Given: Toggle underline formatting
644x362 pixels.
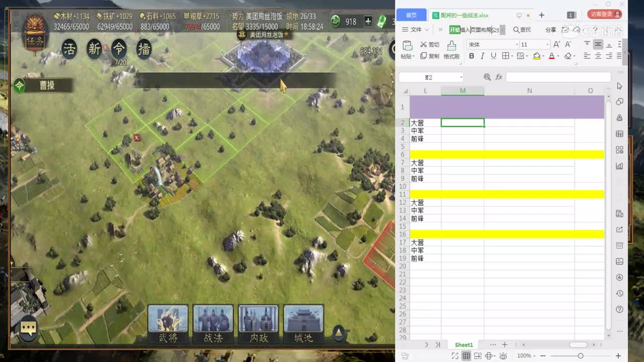Looking at the screenshot, I should tap(493, 56).
